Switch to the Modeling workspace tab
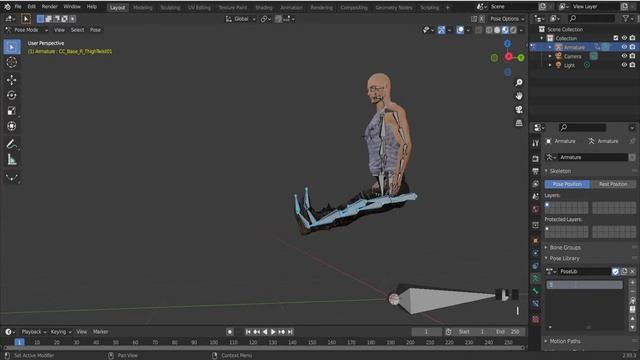Image resolution: width=640 pixels, height=360 pixels. [x=142, y=7]
